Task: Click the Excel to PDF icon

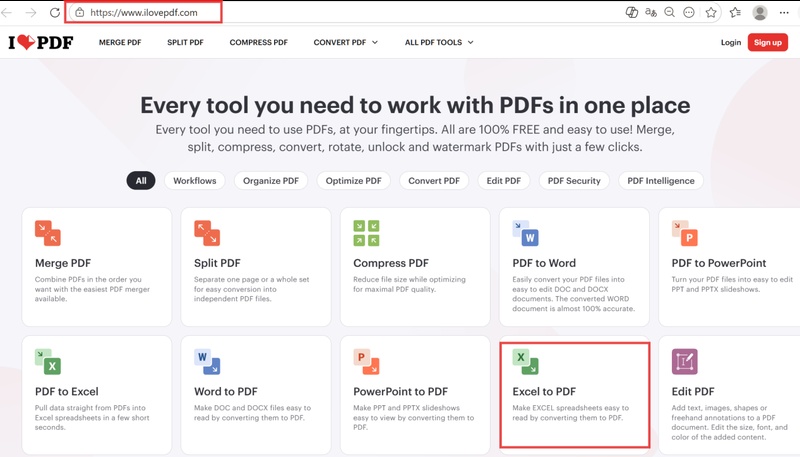Action: tap(526, 362)
